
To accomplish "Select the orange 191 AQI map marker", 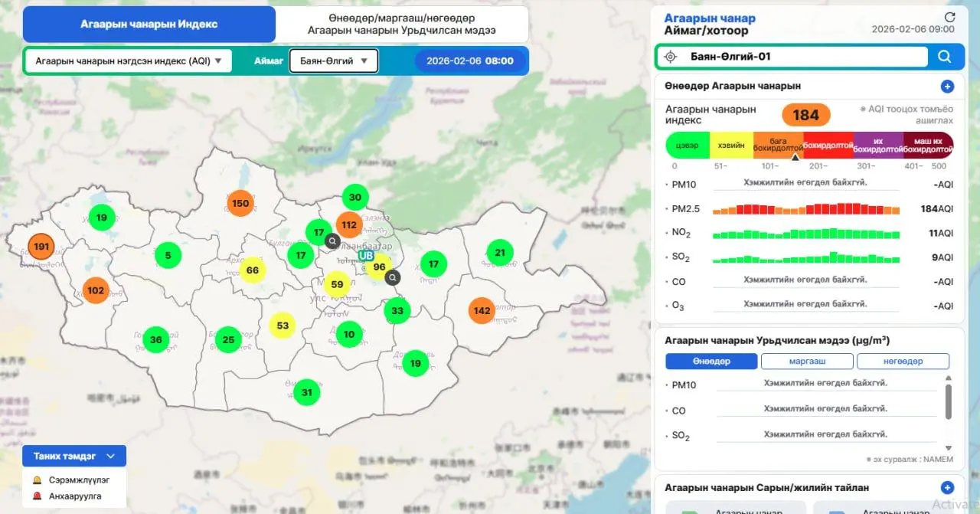I will [41, 247].
